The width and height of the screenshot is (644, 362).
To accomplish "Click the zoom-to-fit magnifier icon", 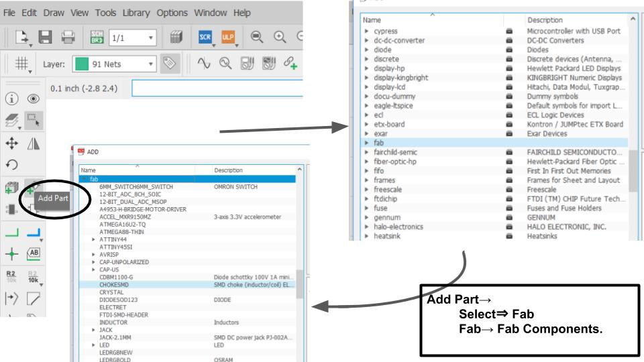I will coord(257,38).
